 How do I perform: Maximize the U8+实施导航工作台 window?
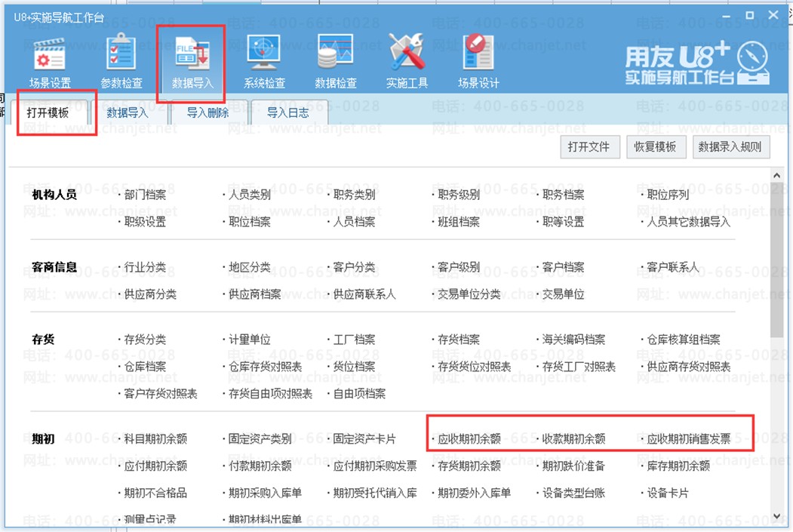[x=749, y=16]
